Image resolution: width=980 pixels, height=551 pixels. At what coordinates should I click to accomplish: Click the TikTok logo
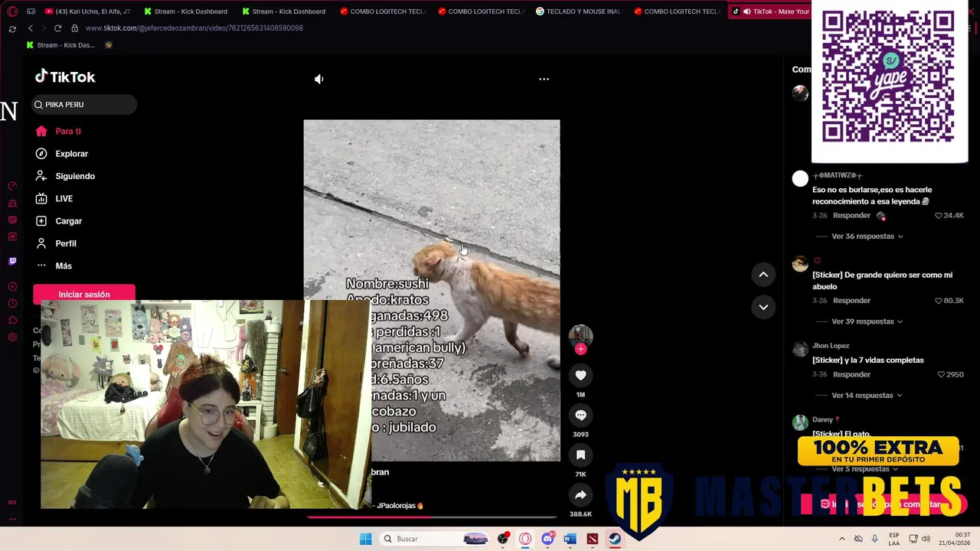point(65,77)
